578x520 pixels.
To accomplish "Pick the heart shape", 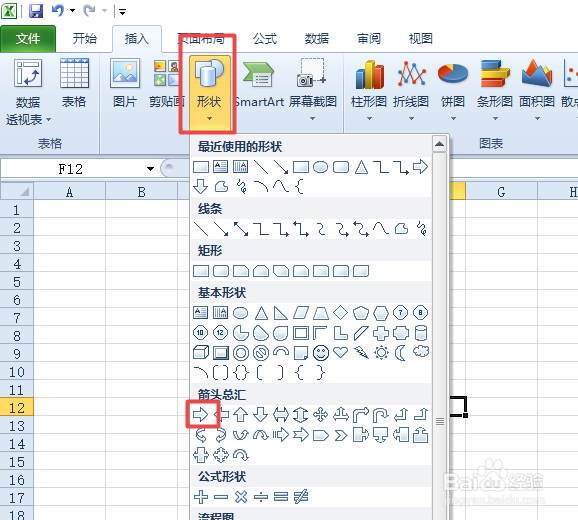I will pyautogui.click(x=340, y=353).
